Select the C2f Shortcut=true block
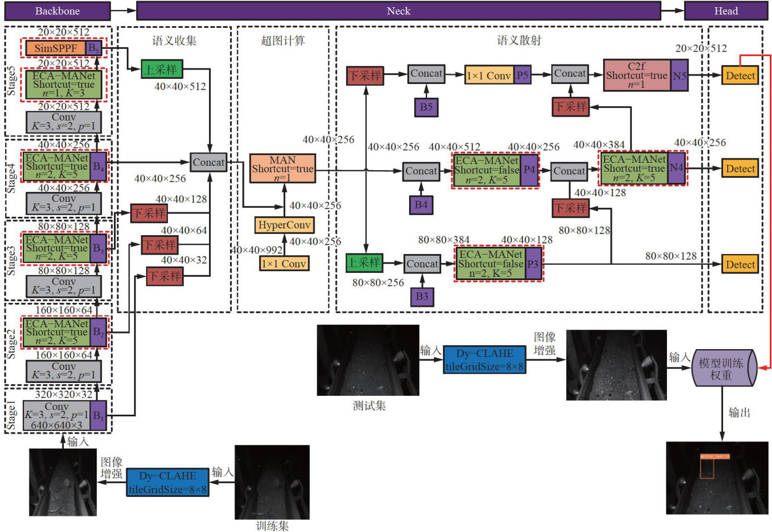Viewport: 772px width, 532px height. pyautogui.click(x=637, y=76)
